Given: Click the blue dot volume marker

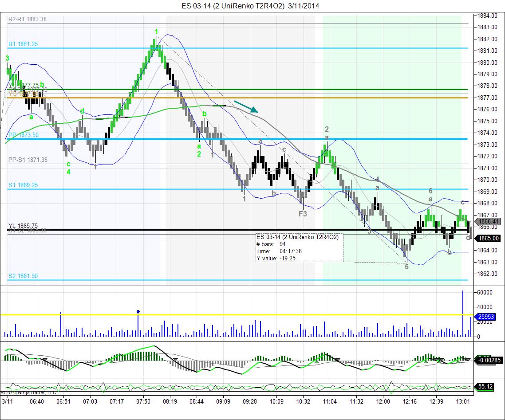Looking at the screenshot, I should pyautogui.click(x=138, y=311).
